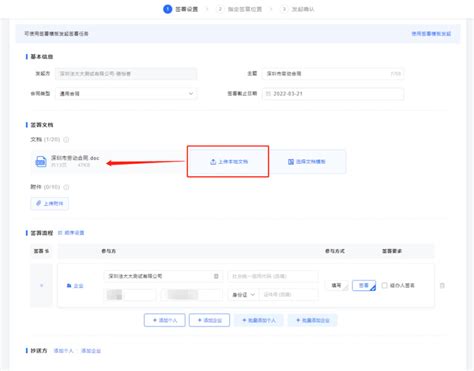The width and height of the screenshot is (474, 371).
Task: Click the company name field 深圳法大大测试有限公司
Action: [x=163, y=276]
